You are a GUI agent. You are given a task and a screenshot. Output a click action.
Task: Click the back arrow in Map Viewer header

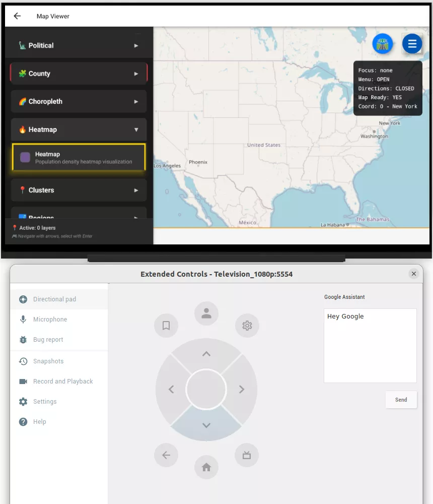[17, 16]
